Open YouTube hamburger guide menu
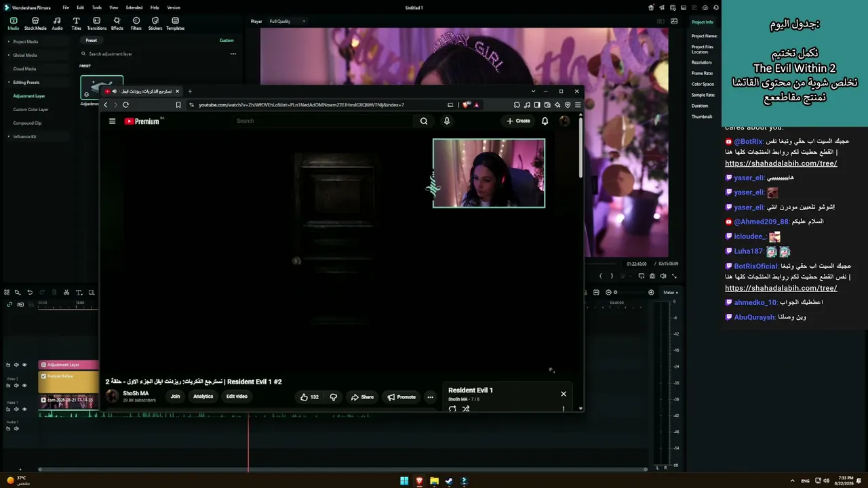Viewport: 868px width, 488px height. [x=112, y=121]
